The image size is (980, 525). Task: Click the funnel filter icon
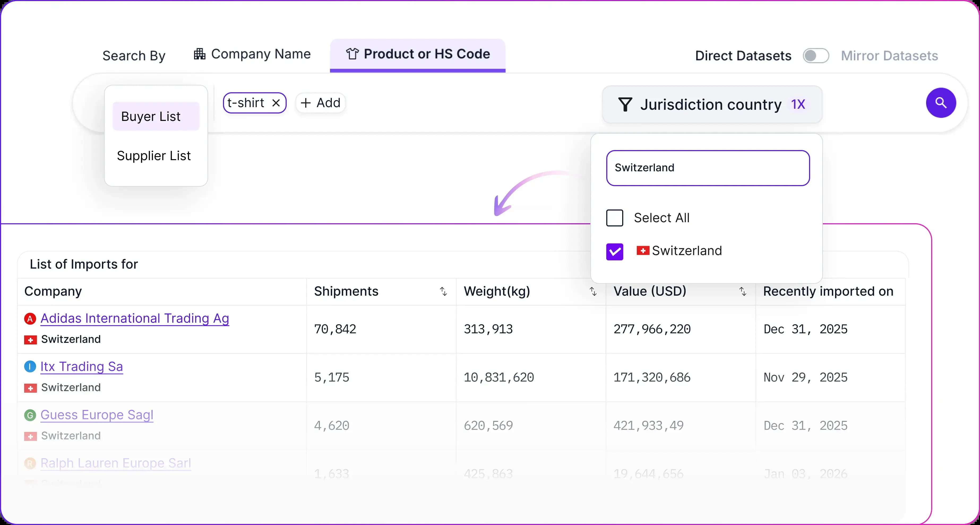click(625, 104)
